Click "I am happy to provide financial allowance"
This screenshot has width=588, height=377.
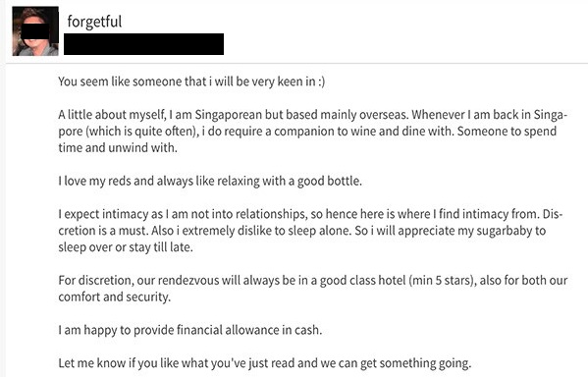169,330
